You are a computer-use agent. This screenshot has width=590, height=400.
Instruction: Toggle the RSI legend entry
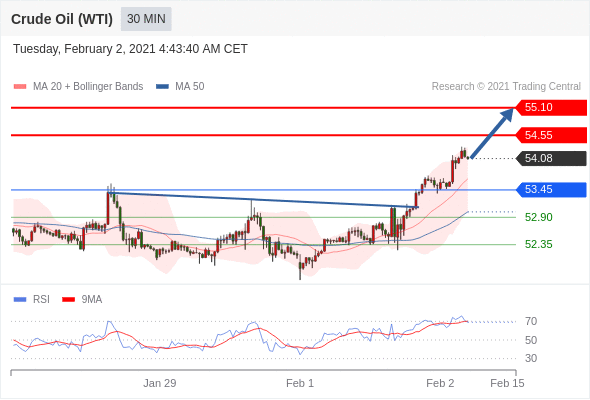tap(32, 300)
